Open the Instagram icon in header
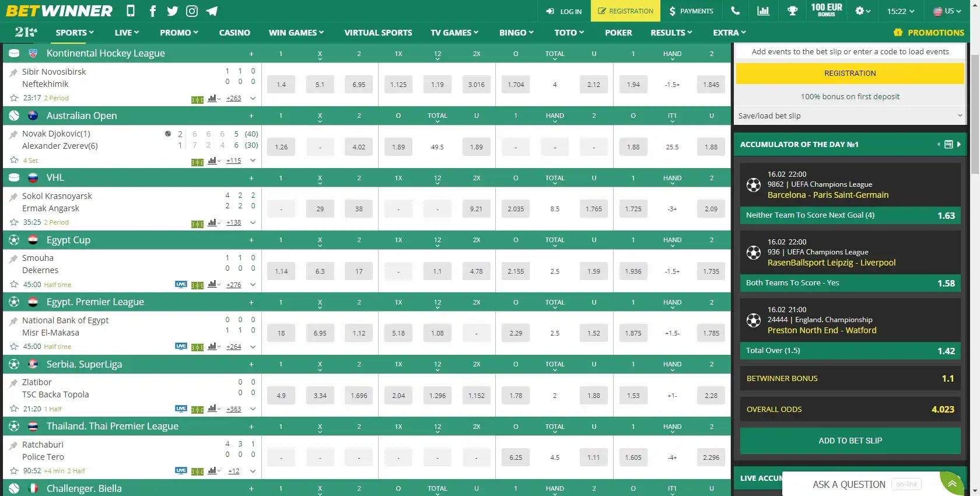 point(192,11)
